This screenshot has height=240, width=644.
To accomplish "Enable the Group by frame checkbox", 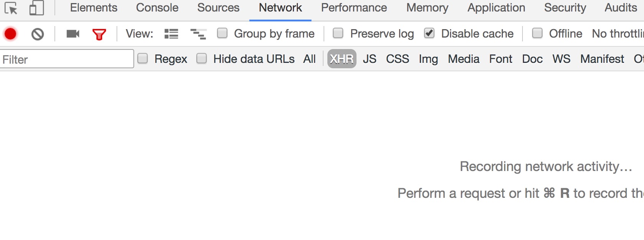I will point(222,33).
